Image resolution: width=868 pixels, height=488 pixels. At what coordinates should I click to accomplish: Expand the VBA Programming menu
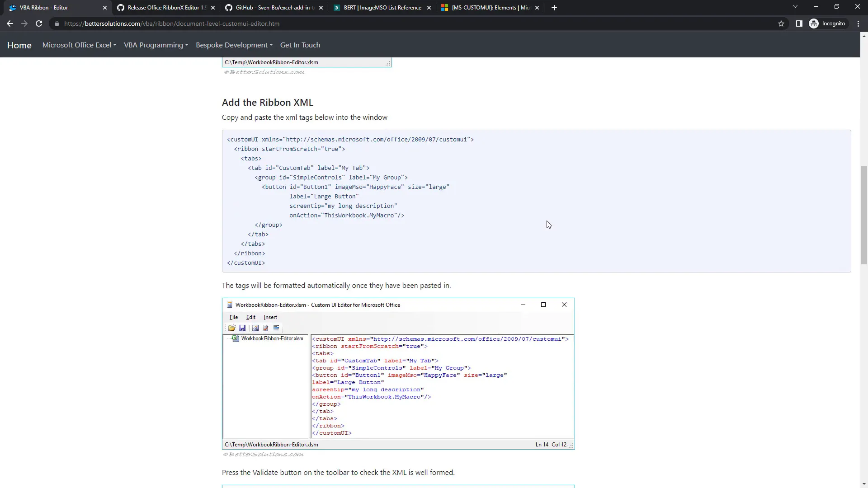pyautogui.click(x=156, y=45)
